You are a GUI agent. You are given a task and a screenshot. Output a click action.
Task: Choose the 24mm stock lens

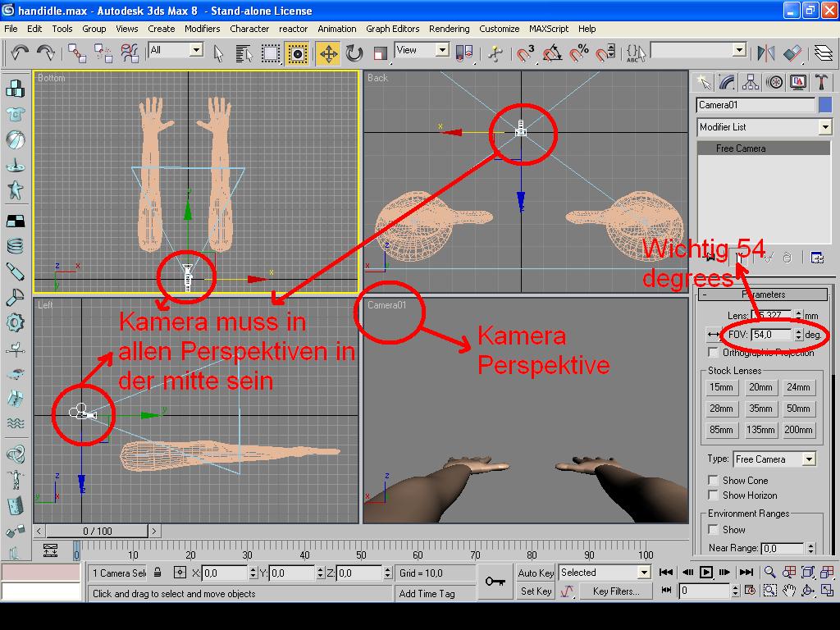coord(798,387)
